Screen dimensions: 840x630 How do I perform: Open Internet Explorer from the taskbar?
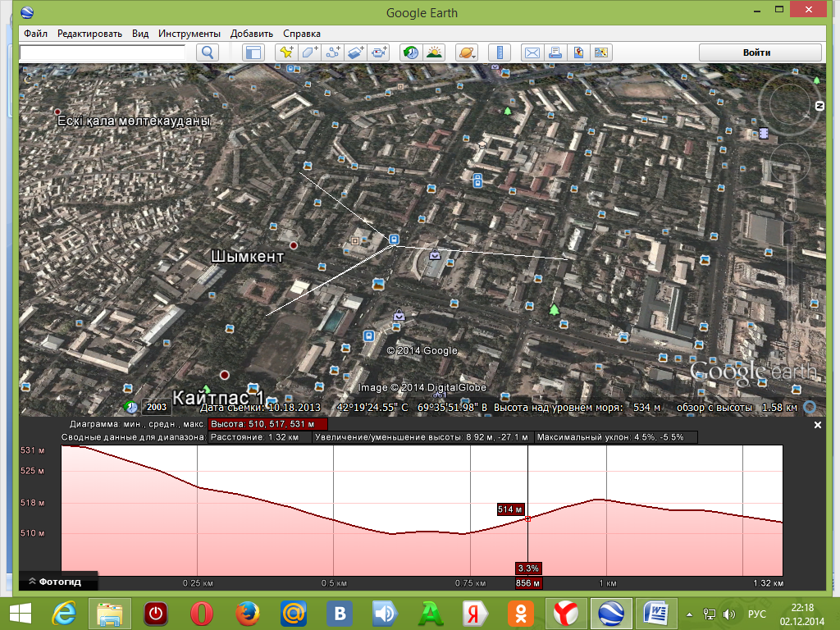coord(65,614)
